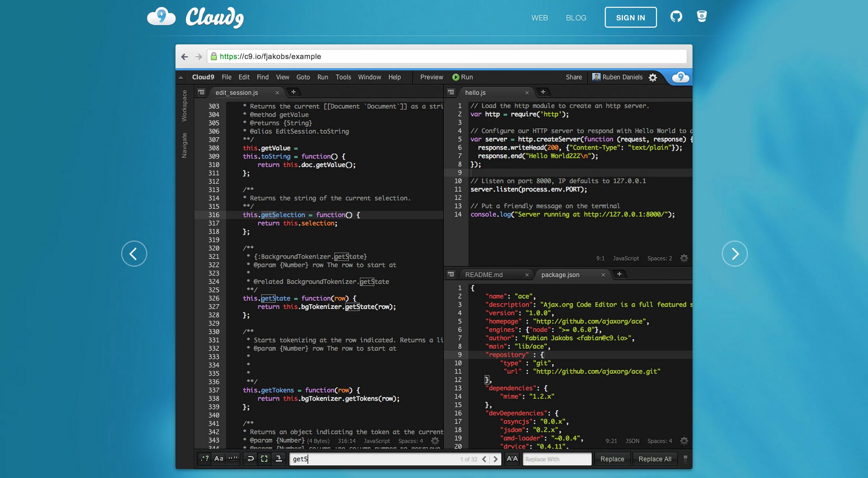Click the Replace All button
The height and width of the screenshot is (478, 868).
[655, 459]
